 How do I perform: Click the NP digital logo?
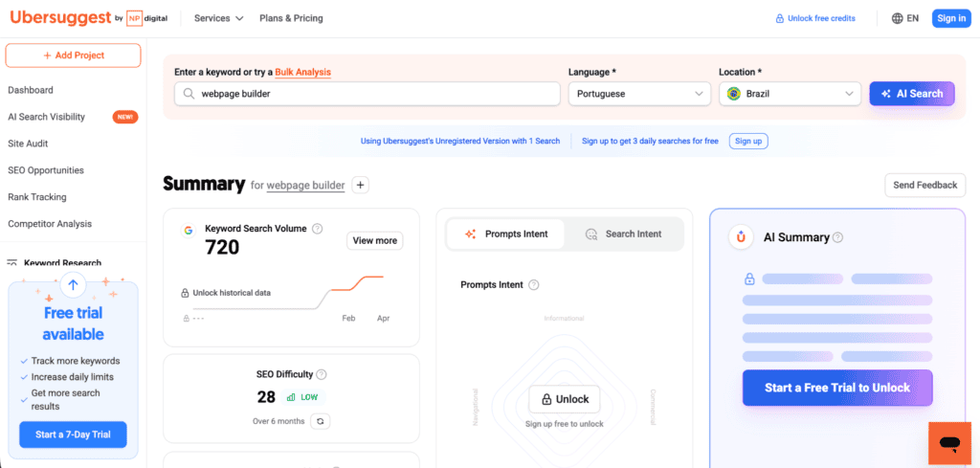[x=146, y=18]
